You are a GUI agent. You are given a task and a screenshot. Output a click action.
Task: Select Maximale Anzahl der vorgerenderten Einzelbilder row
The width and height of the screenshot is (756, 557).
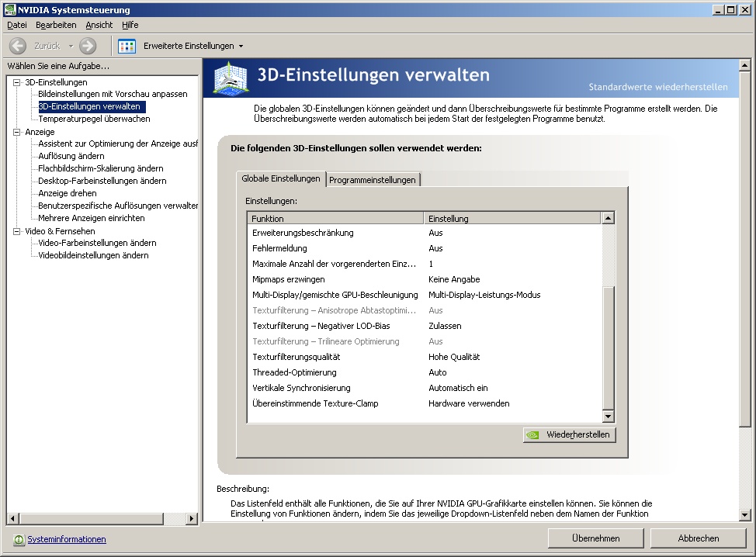point(425,264)
